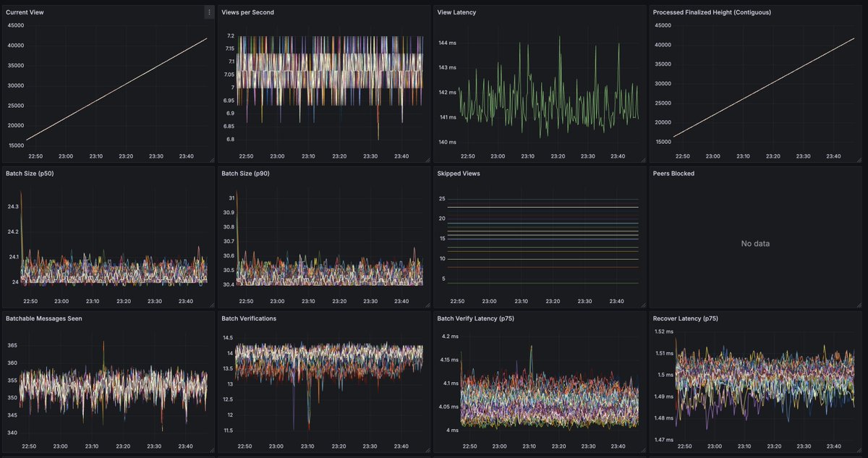Viewport: 868px width, 458px height.
Task: Click the Peers Blocked panel title
Action: pyautogui.click(x=673, y=174)
